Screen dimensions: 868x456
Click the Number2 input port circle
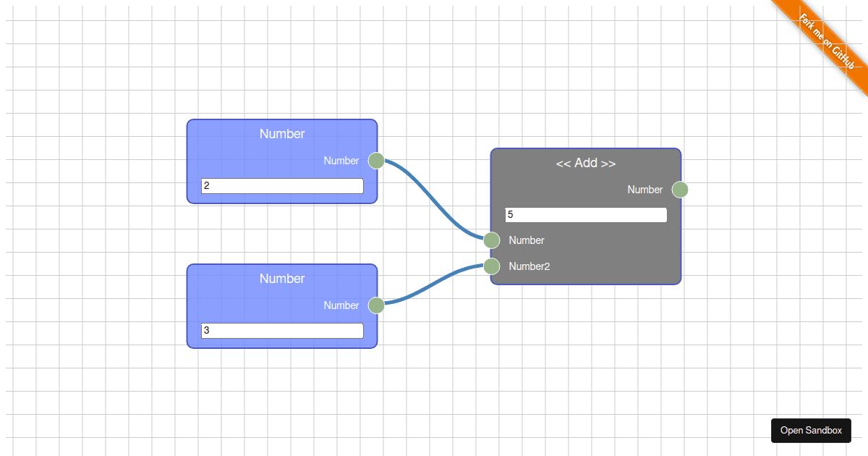click(x=492, y=266)
